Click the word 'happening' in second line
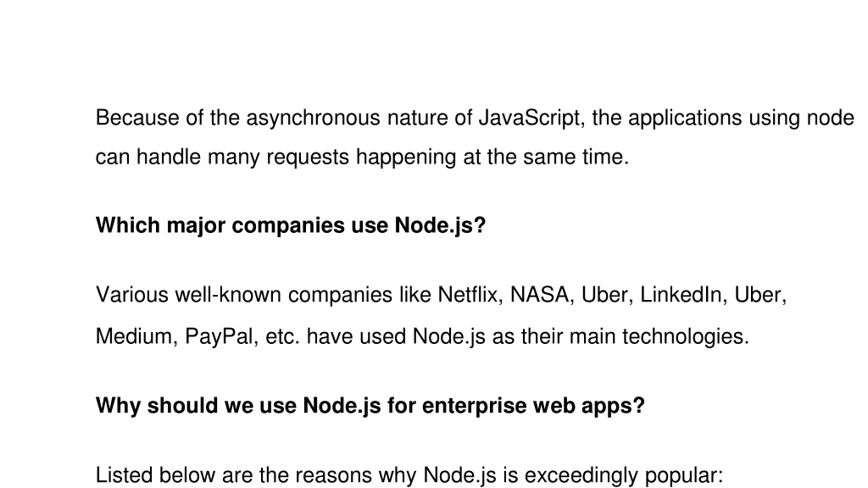The image size is (868, 488). (x=406, y=158)
